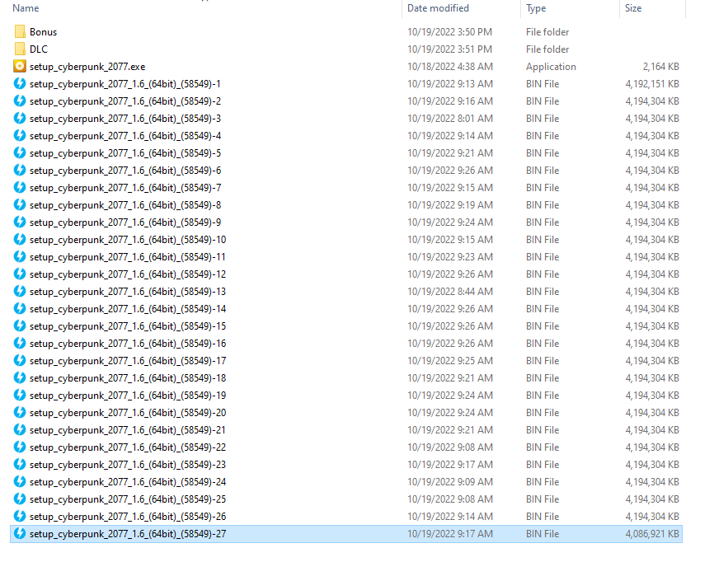This screenshot has height=562, width=728.
Task: Click the DLC folder icon
Action: (x=20, y=49)
